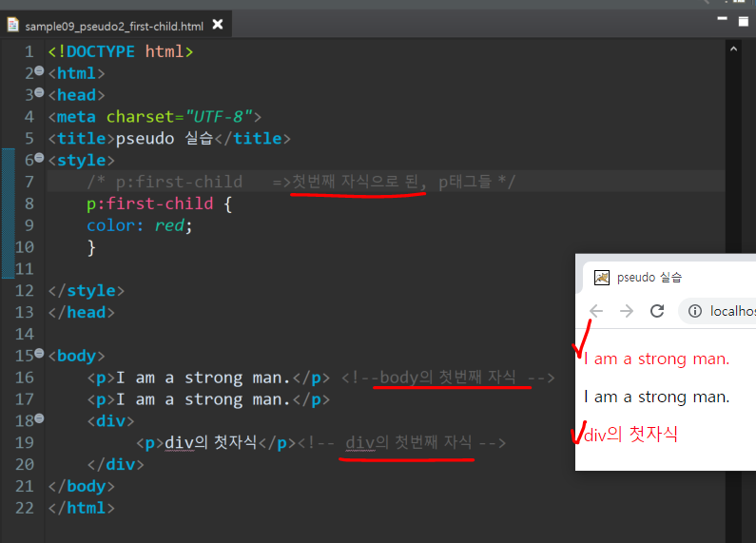Go back in the browser window
Viewport: 756px width, 543px height.
click(x=596, y=311)
